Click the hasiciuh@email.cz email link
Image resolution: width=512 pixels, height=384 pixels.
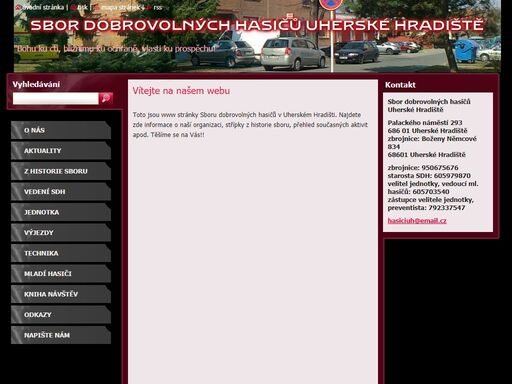tap(417, 221)
